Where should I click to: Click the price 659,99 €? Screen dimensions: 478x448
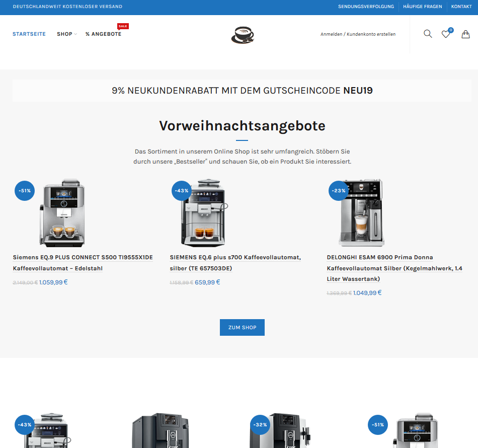point(207,282)
